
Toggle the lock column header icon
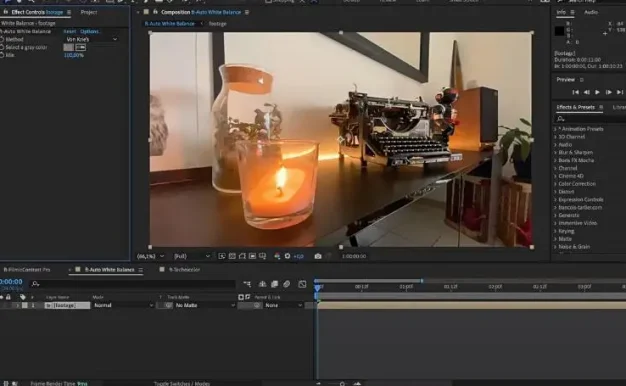point(8,297)
